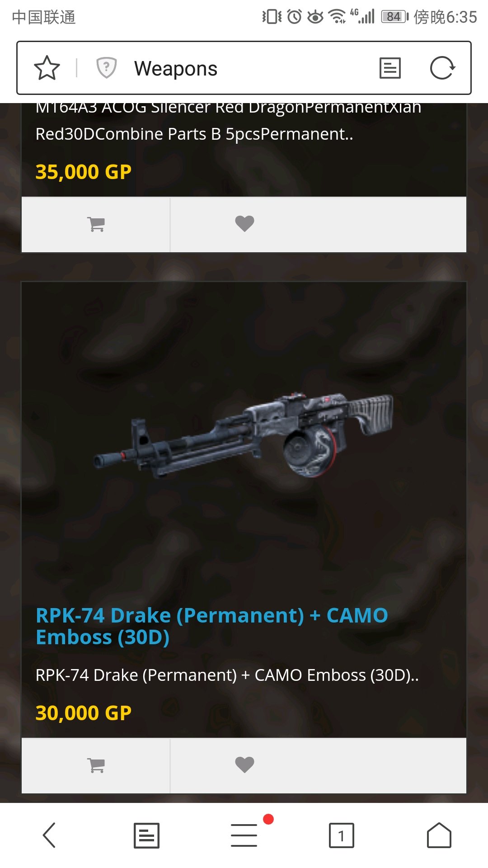Reload the Weapons page
This screenshot has width=488, height=868.
[x=442, y=68]
